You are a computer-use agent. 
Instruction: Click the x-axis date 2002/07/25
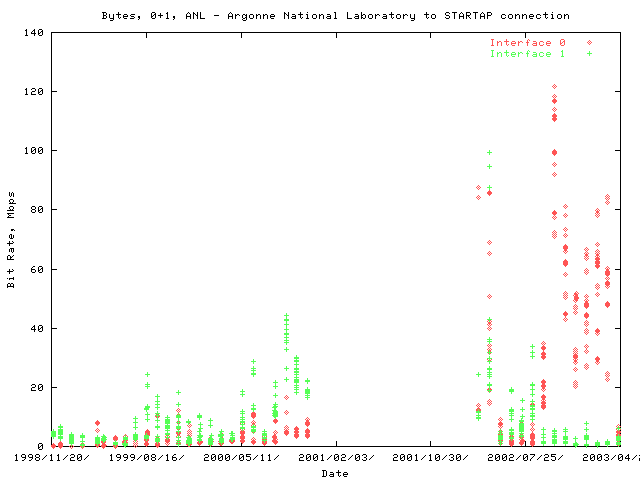[x=525, y=458]
